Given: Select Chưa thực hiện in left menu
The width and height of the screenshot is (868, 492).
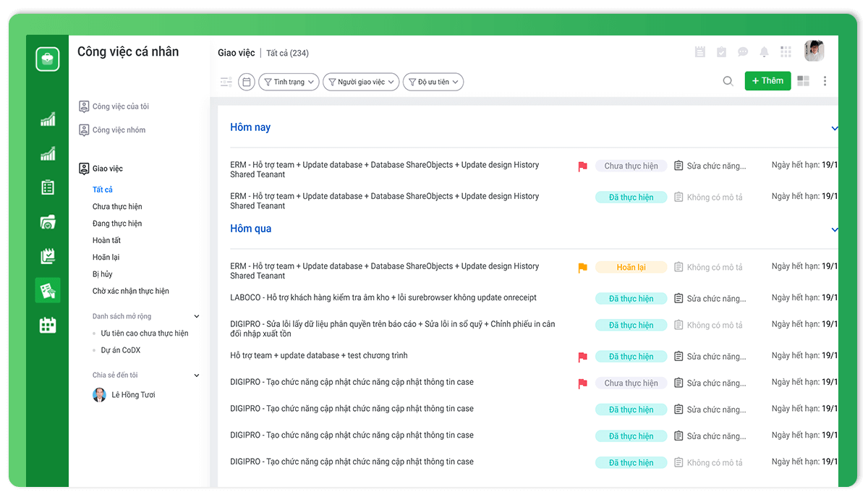Looking at the screenshot, I should tap(117, 207).
